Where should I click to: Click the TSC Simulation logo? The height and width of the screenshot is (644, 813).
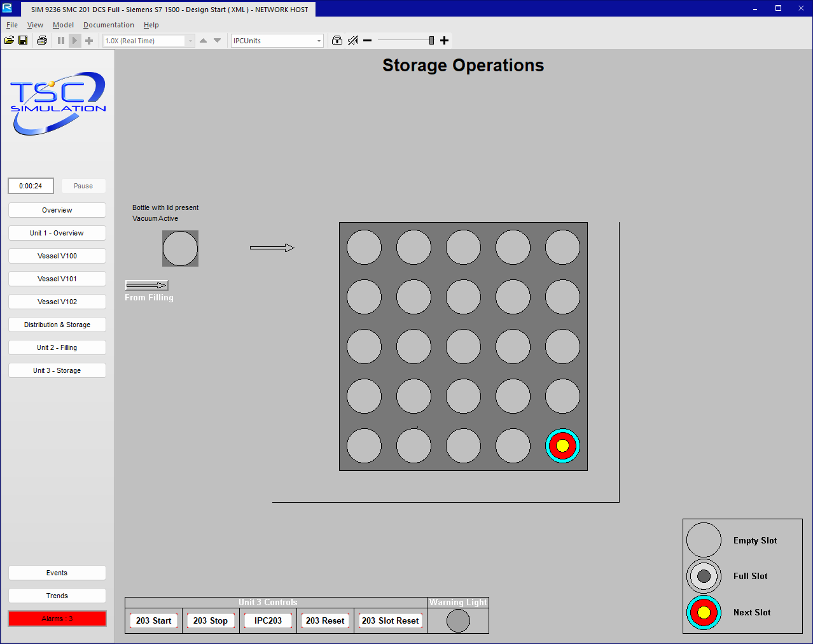(x=58, y=103)
